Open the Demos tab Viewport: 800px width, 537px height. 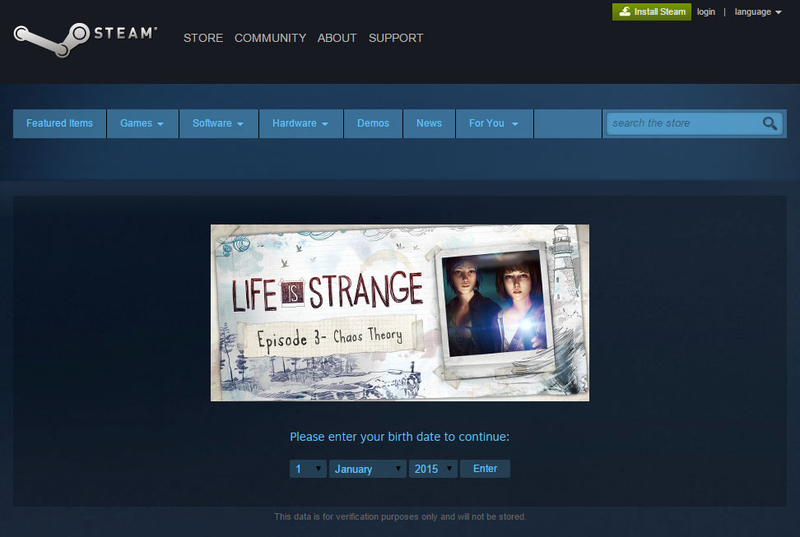(x=373, y=123)
